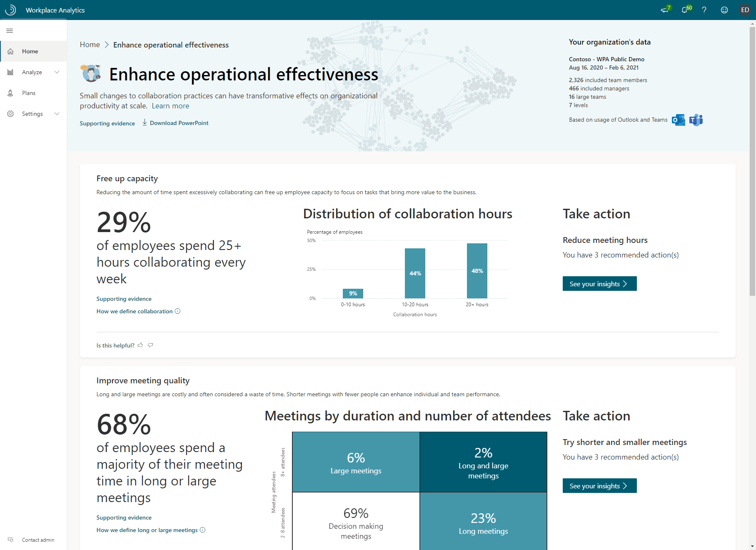The image size is (756, 550).
Task: Click See your insights for shorter and smaller meetings
Action: pos(599,486)
